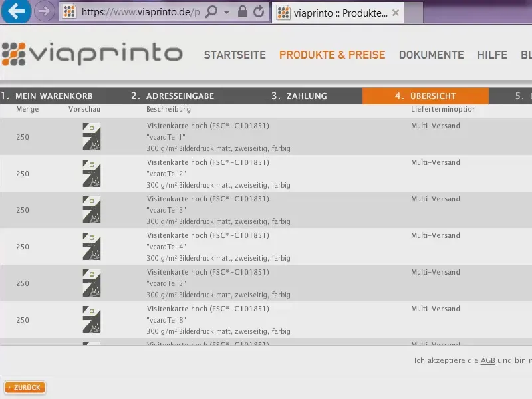This screenshot has width=532, height=399.
Task: Click the viaprinto URL address field
Action: coord(140,12)
